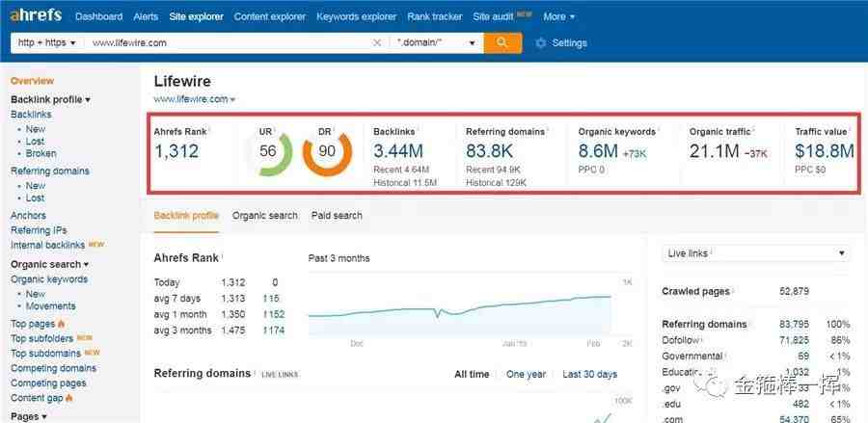Click the Ahrefs Rank 1,312 value
The image size is (868, 423).
[176, 151]
